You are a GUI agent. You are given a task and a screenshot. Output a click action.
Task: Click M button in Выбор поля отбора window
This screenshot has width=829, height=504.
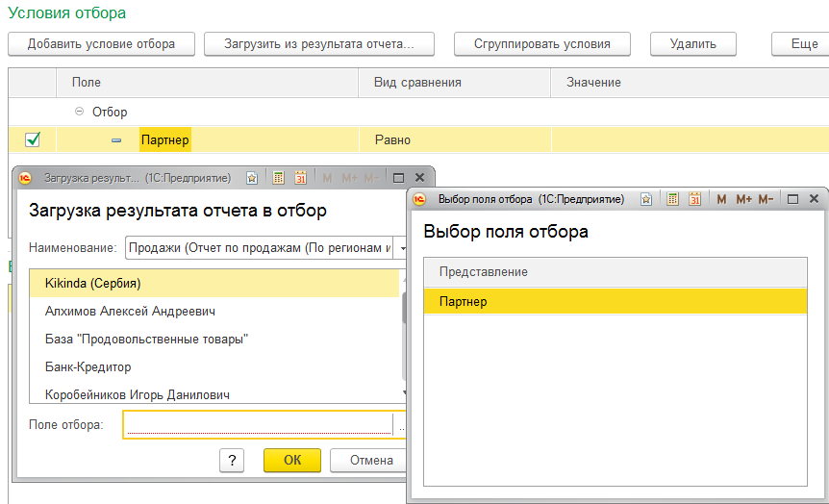pos(721,199)
